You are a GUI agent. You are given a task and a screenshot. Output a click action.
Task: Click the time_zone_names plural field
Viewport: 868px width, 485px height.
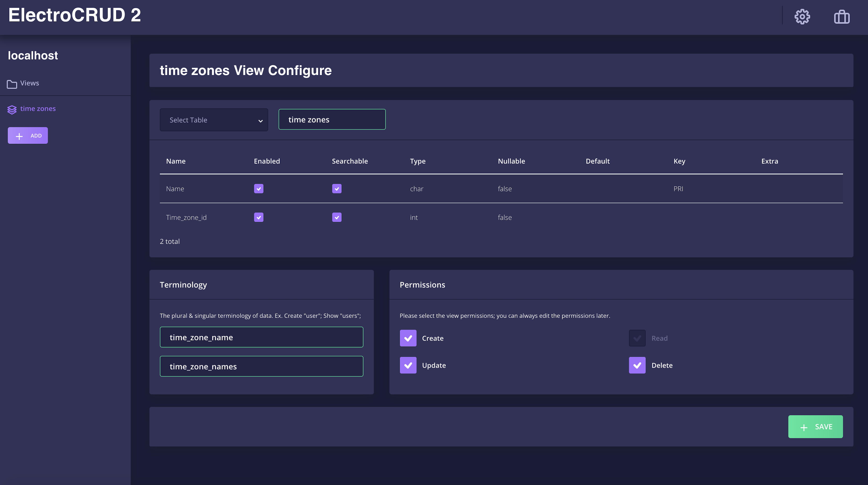pyautogui.click(x=261, y=366)
